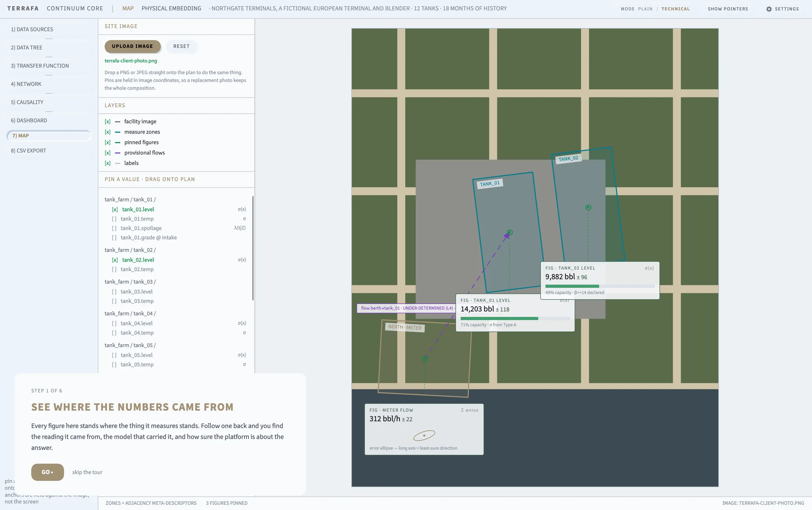Uncheck the tank_02.level pin checkbox
Viewport: 812px width, 510px height.
pos(115,260)
